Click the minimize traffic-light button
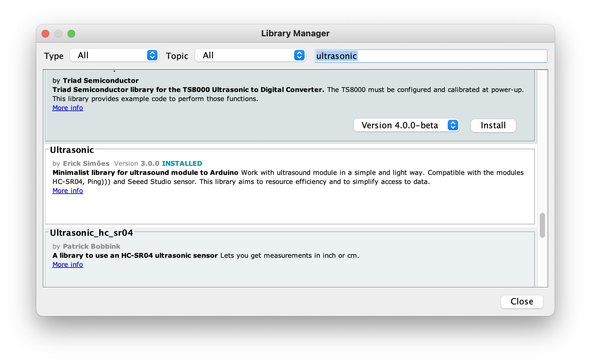 [58, 33]
